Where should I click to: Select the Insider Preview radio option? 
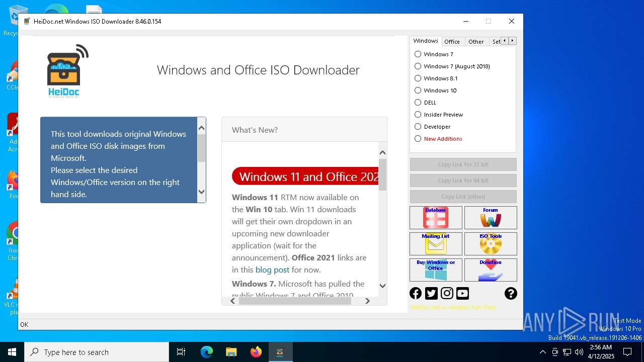point(439,115)
